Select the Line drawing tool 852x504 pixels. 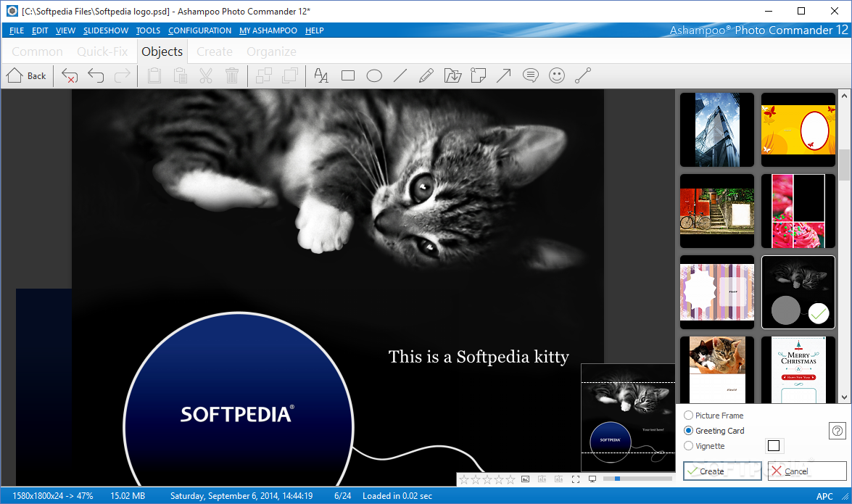[x=400, y=75]
